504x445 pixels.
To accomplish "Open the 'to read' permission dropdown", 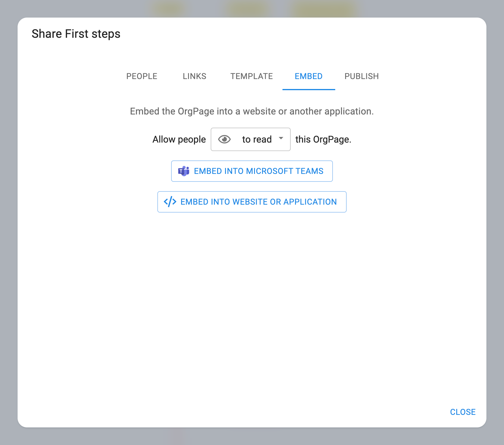I will pyautogui.click(x=257, y=139).
